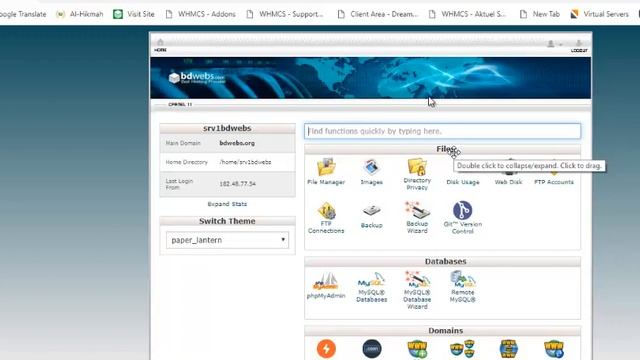Viewport: 640px width, 360px height.
Task: Click the stacked www globes icon
Action: tap(509, 349)
